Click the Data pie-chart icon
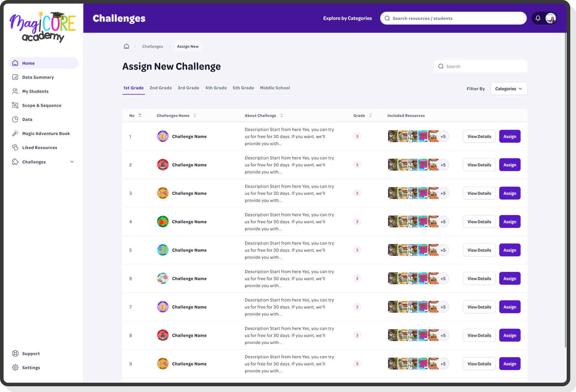The height and width of the screenshot is (392, 576). click(15, 119)
